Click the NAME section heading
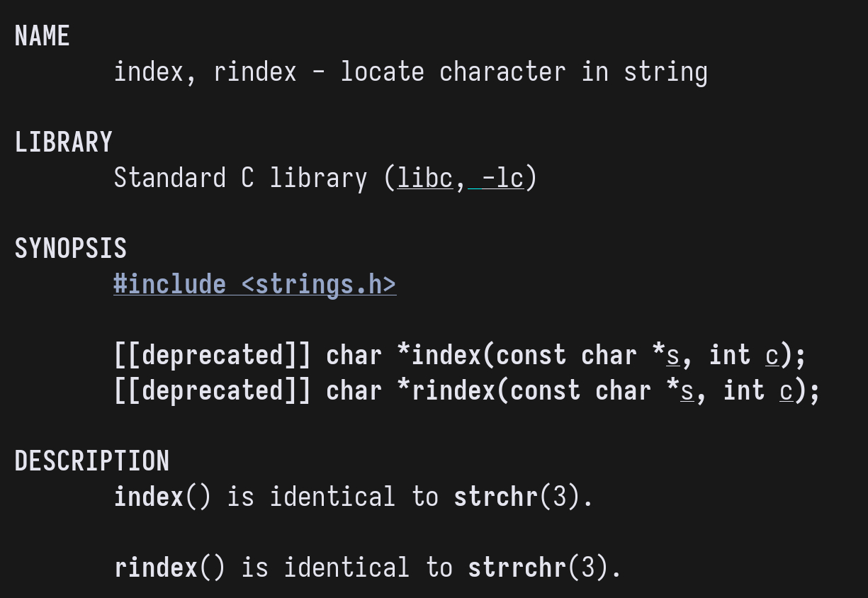 click(x=42, y=36)
